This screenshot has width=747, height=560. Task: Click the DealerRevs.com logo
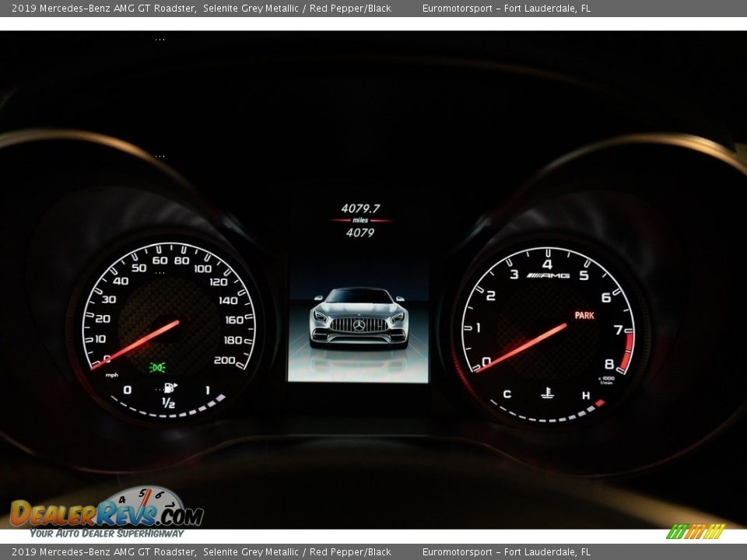(x=107, y=512)
